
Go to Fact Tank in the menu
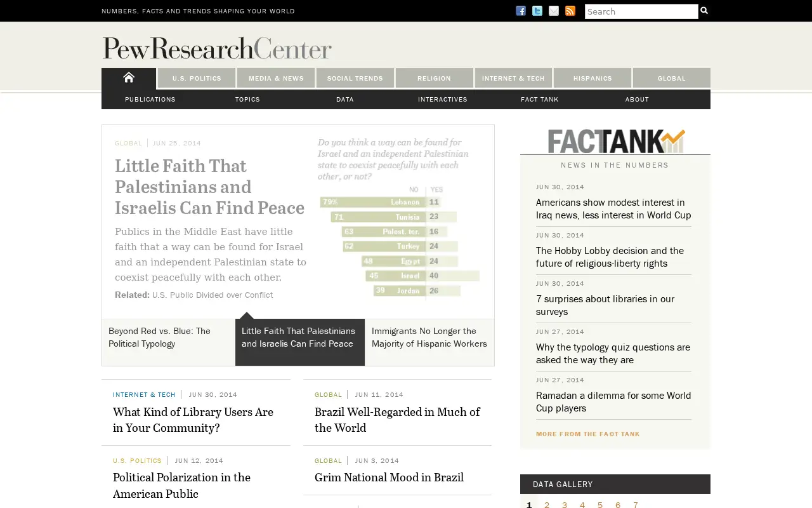point(540,99)
